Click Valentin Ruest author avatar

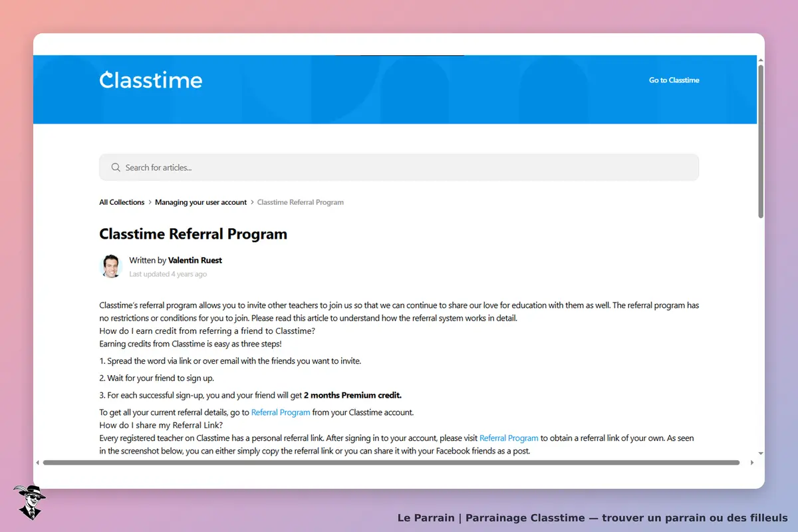pos(111,266)
